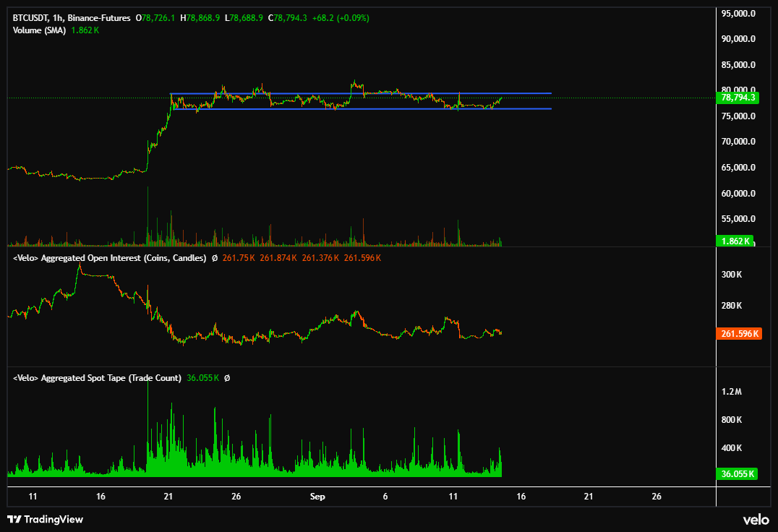Image resolution: width=778 pixels, height=532 pixels.
Task: Click the 65,000.0 price scale label
Action: point(738,168)
